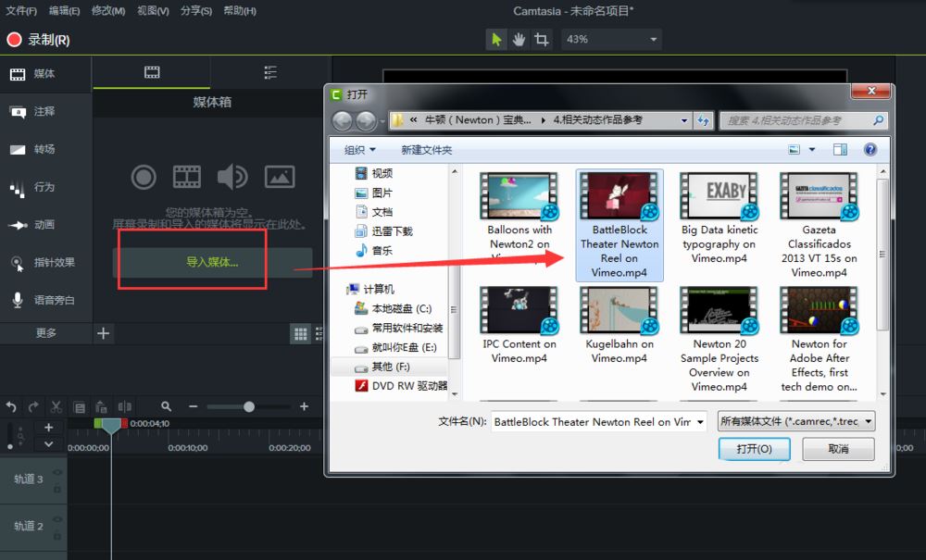926x560 pixels.
Task: Select the hand pan tool
Action: pyautogui.click(x=519, y=40)
